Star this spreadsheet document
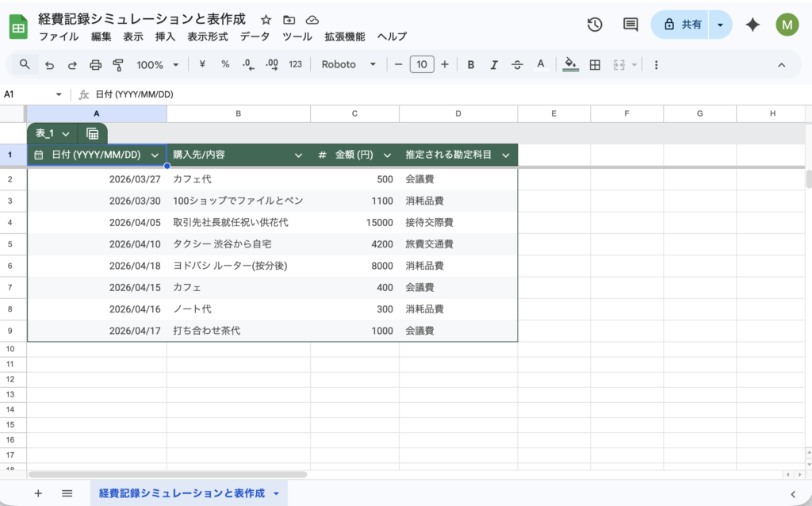Image resolution: width=812 pixels, height=506 pixels. (x=266, y=20)
